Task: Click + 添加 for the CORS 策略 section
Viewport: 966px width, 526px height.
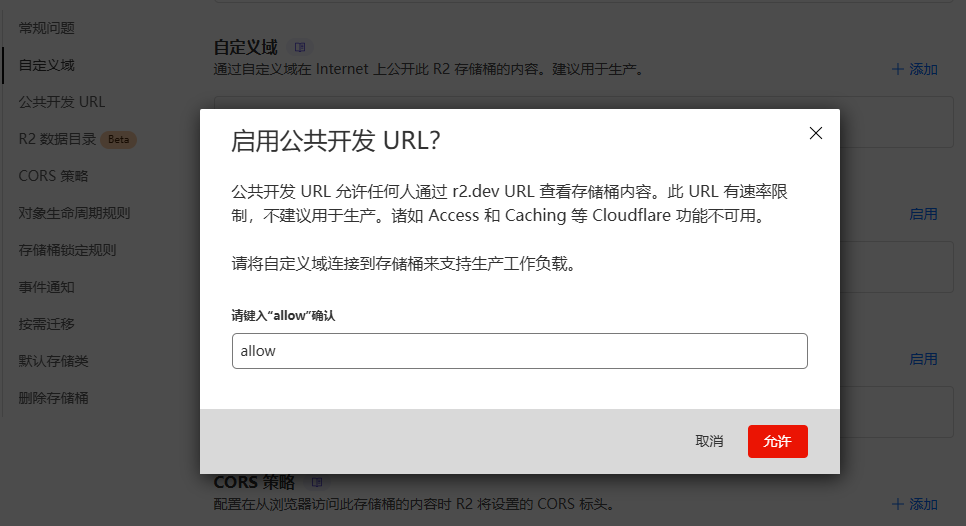Action: (915, 503)
